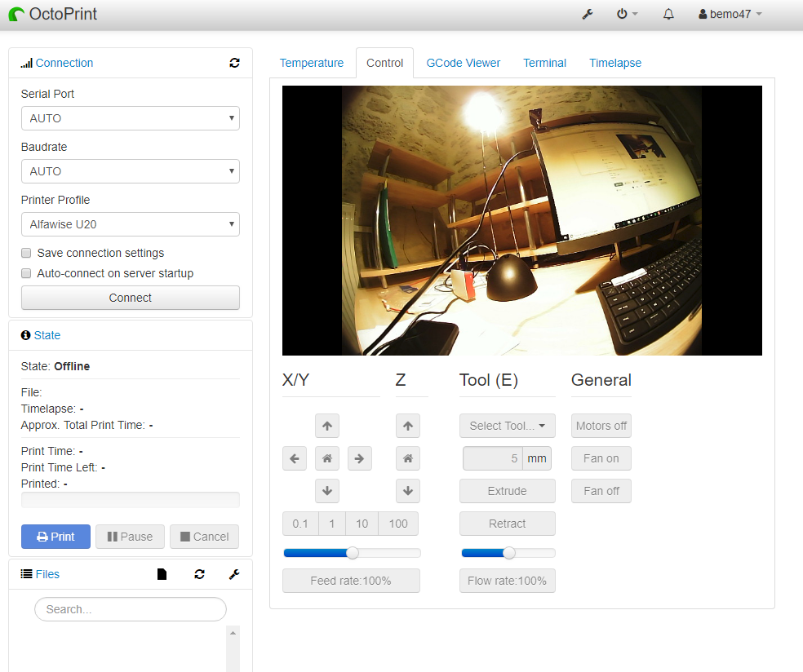The image size is (803, 672).
Task: Turn the Fan off
Action: point(601,491)
